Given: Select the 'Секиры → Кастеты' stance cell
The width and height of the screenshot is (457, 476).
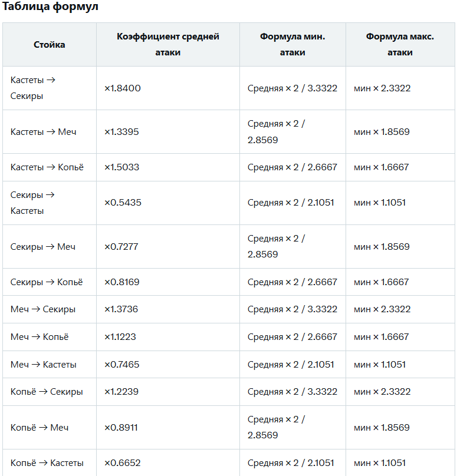Looking at the screenshot, I should [x=32, y=203].
